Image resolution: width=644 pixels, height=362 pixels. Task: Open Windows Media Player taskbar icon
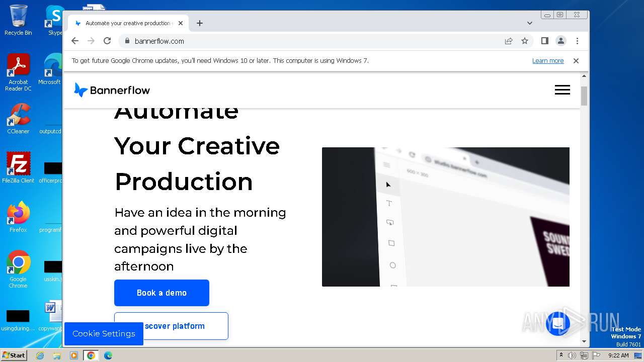pos(74,355)
